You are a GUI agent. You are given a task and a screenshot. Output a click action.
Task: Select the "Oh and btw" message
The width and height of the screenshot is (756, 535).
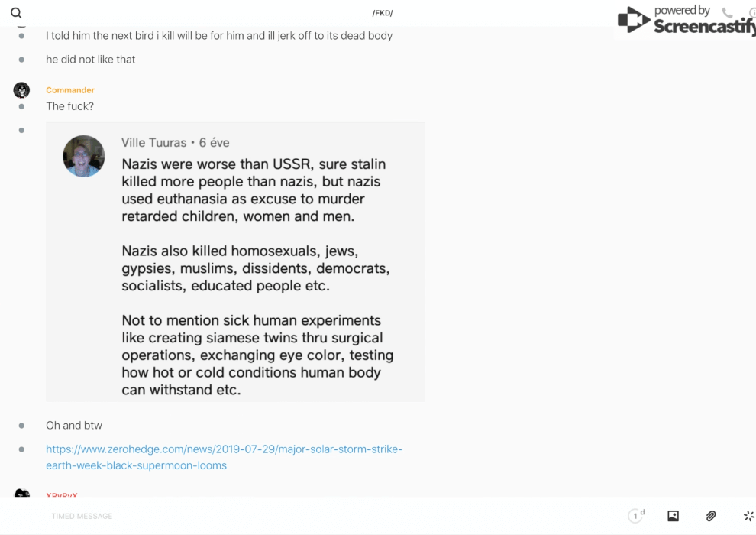pyautogui.click(x=74, y=425)
